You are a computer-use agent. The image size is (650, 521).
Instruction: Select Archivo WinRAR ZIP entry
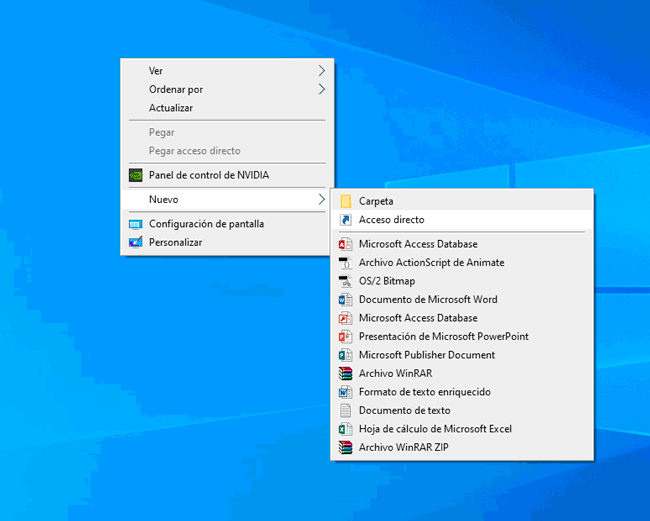pos(462,447)
